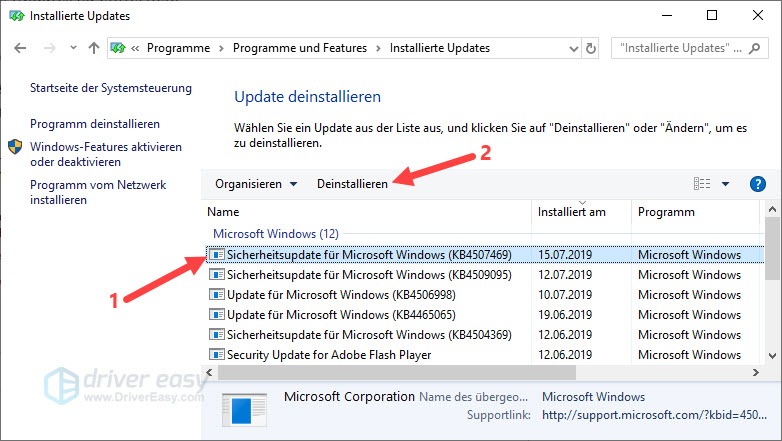782x441 pixels.
Task: Click Microsoft Corporation in details pane
Action: pyautogui.click(x=349, y=397)
